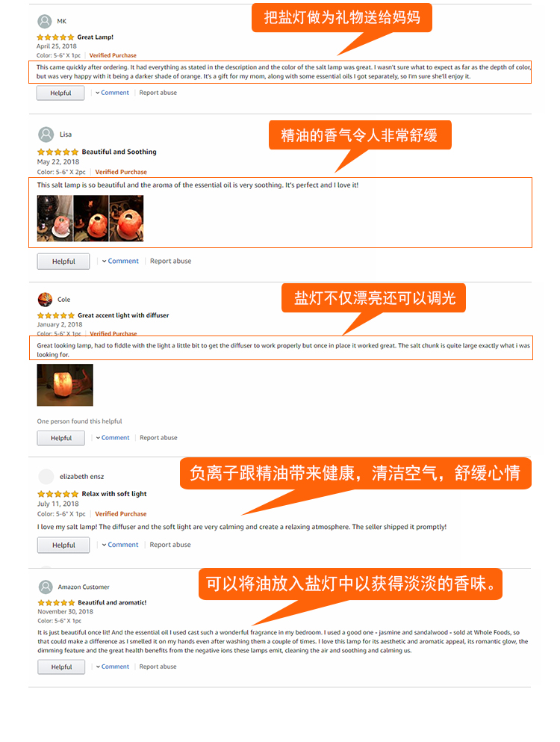Click Cole's profile picture icon
This screenshot has width=560, height=742.
45,300
